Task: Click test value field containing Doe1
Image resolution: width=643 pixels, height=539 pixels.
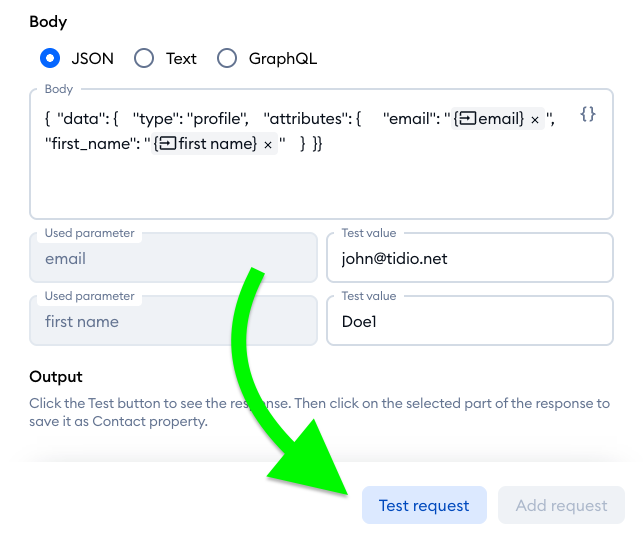Action: [x=469, y=322]
